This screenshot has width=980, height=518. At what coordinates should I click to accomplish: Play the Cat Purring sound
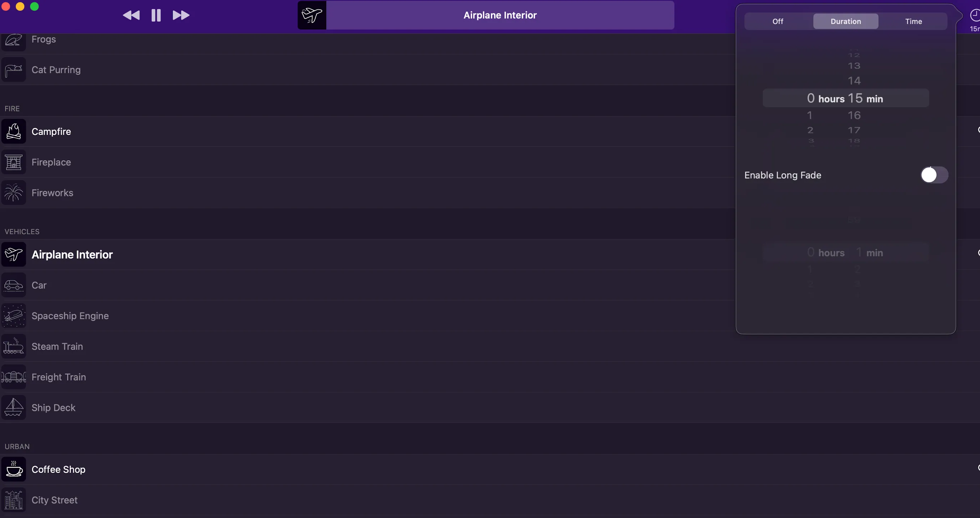click(x=56, y=70)
